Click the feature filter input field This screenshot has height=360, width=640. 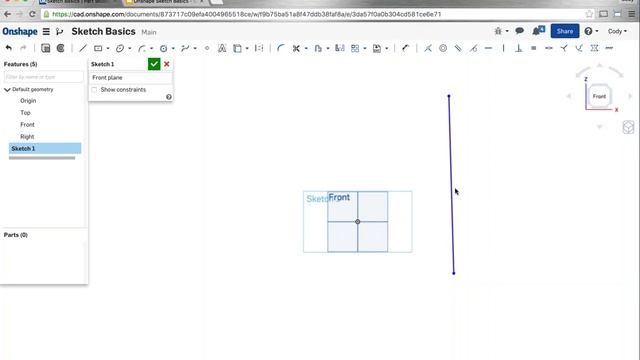[x=44, y=77]
